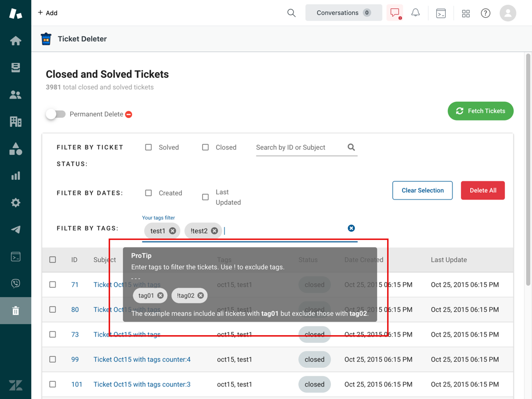This screenshot has width=532, height=399.
Task: Select the checkbox for ticket 73
Action: click(x=52, y=334)
